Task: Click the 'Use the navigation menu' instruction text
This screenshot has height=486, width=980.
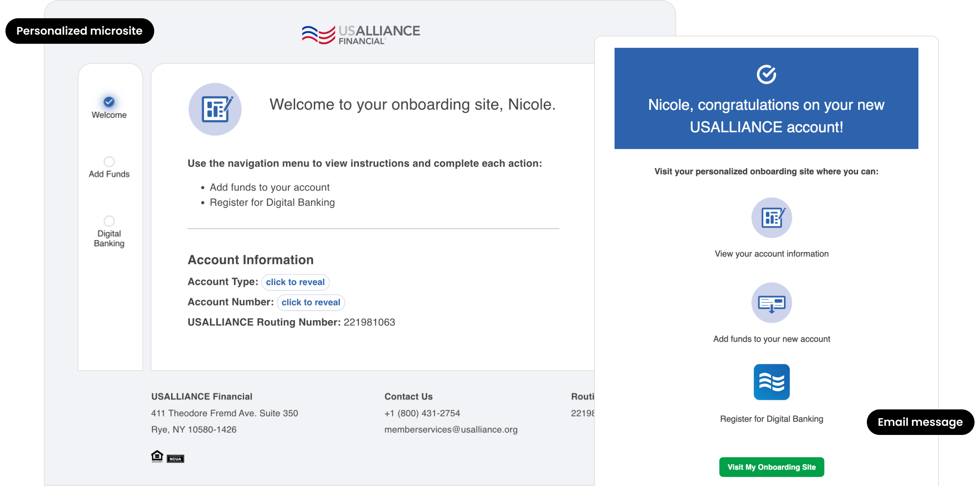Action: [365, 163]
